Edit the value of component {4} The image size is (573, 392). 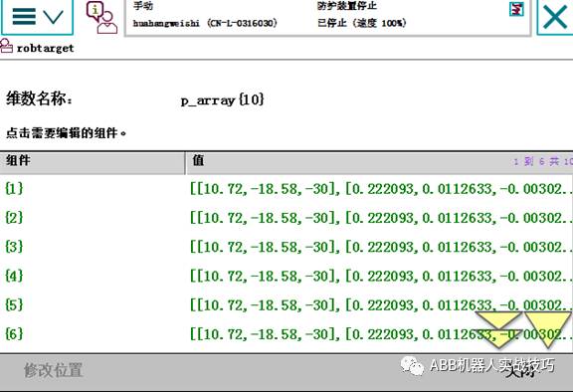(x=380, y=276)
